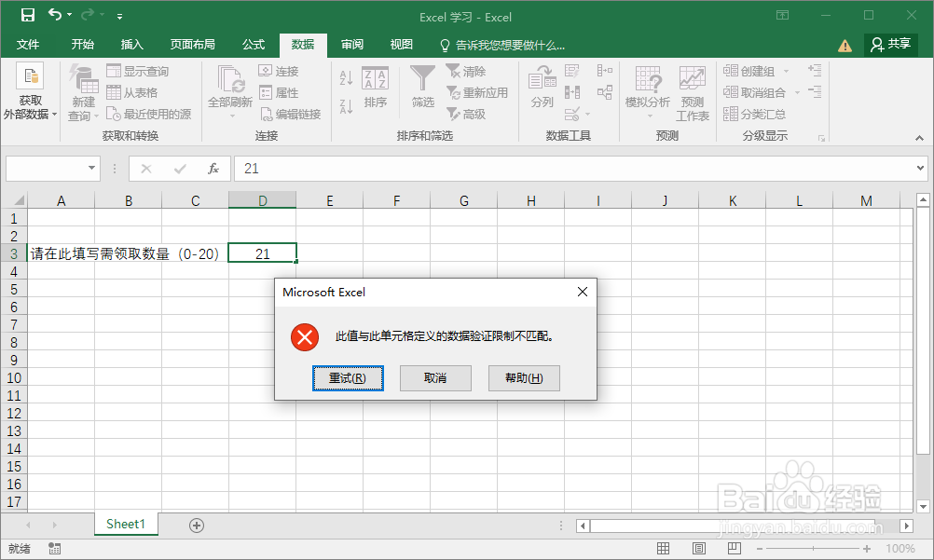Image resolution: width=934 pixels, height=560 pixels.
Task: Open Customize Quick Access Toolbar dropdown
Action: [x=119, y=16]
